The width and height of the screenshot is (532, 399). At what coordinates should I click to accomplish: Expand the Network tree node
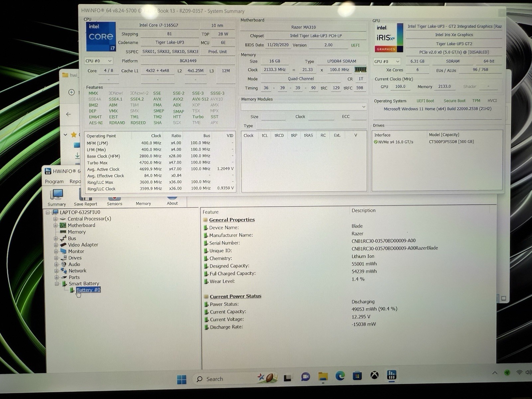coord(56,271)
